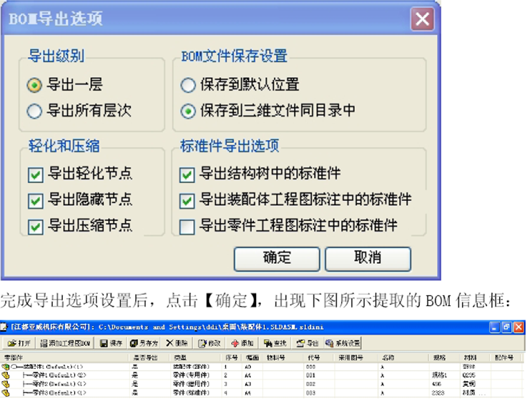This screenshot has height=399, width=532.
Task: Select the 保存到默认位置 radio option
Action: coord(188,85)
